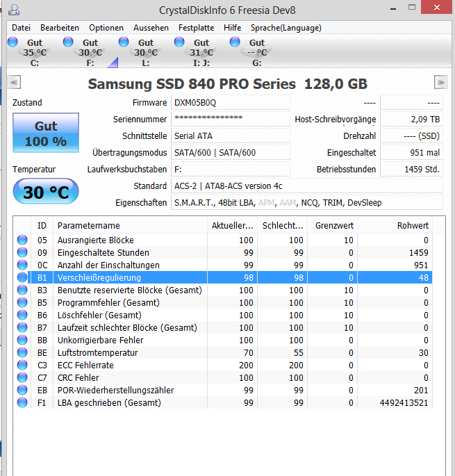
Task: Click status orb for Anzahl der Einschaltungen
Action: tap(22, 265)
